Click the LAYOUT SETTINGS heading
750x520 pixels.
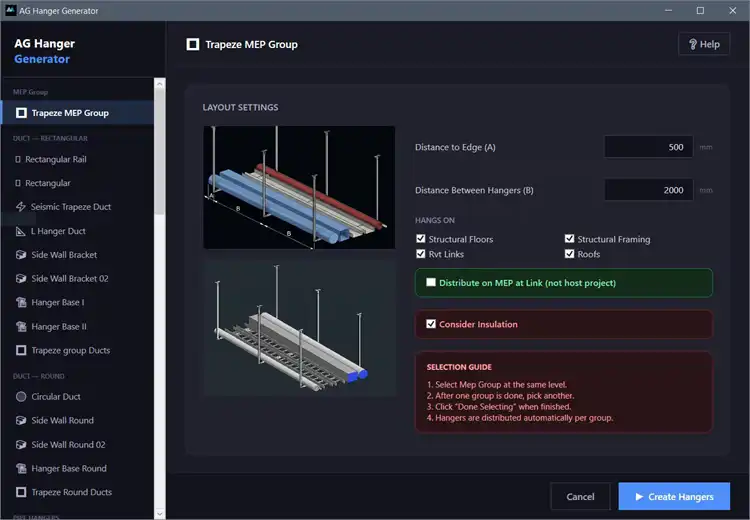(x=240, y=107)
